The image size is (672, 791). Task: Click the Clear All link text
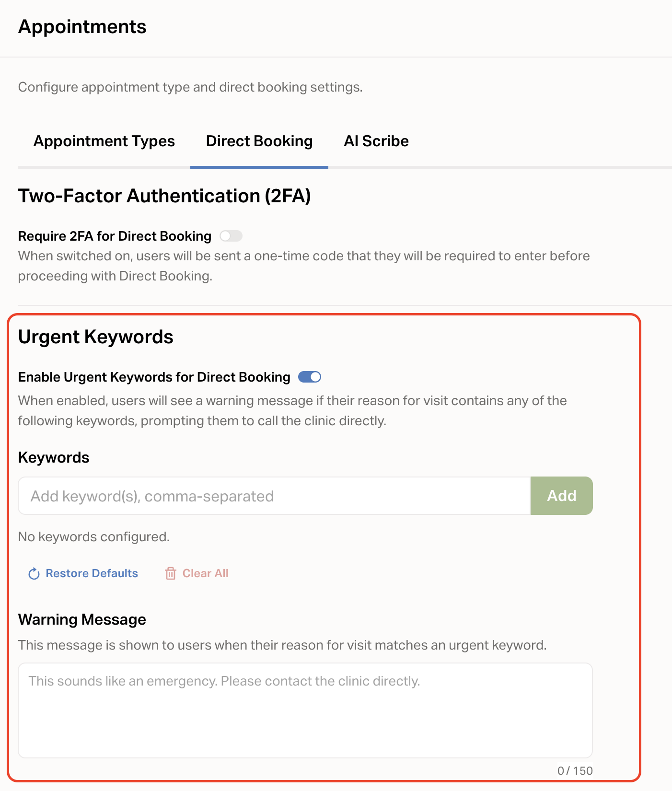click(x=205, y=573)
